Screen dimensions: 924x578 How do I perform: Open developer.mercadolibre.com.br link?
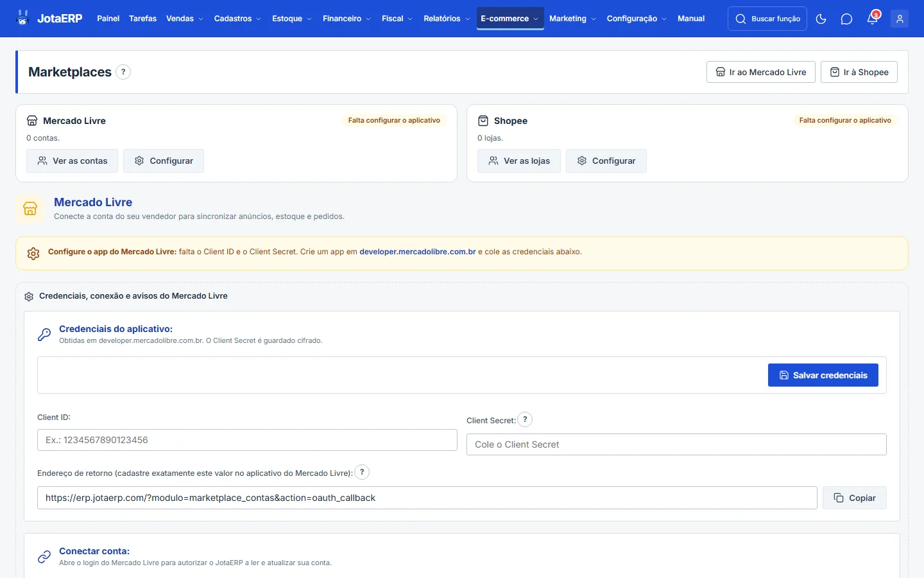[418, 252]
